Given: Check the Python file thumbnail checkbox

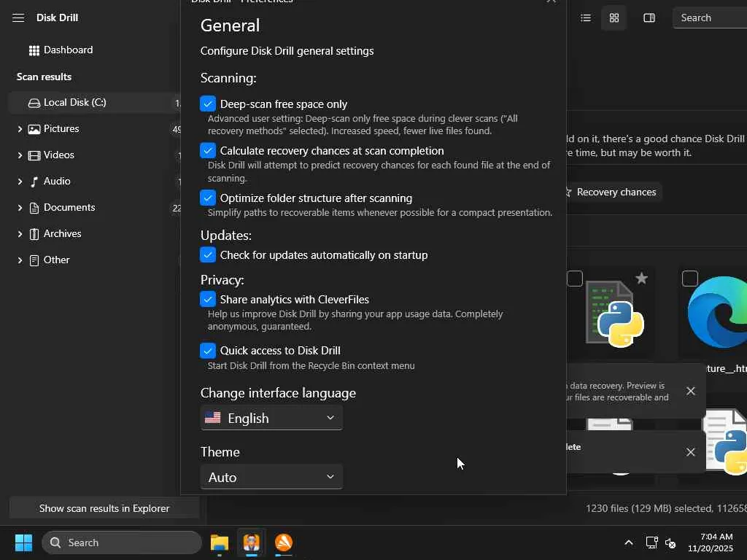Looking at the screenshot, I should pyautogui.click(x=575, y=279).
